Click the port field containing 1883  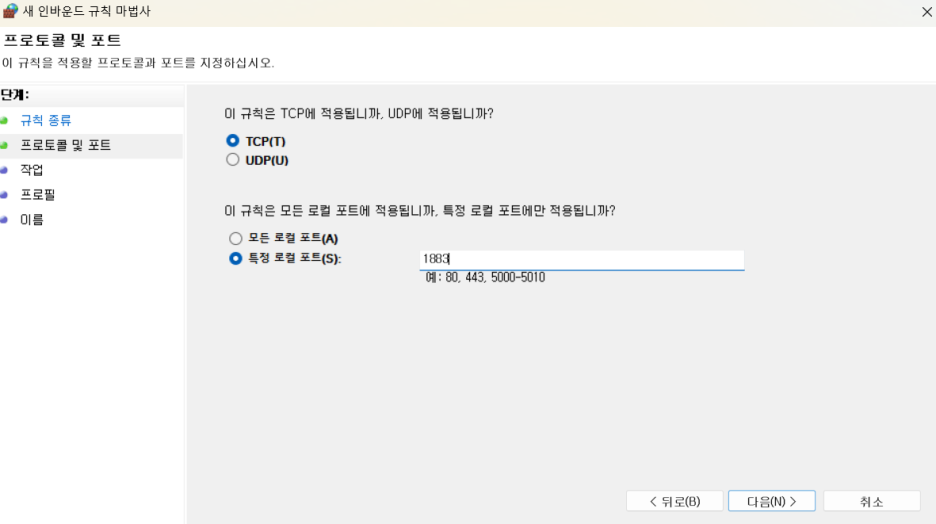(x=582, y=260)
